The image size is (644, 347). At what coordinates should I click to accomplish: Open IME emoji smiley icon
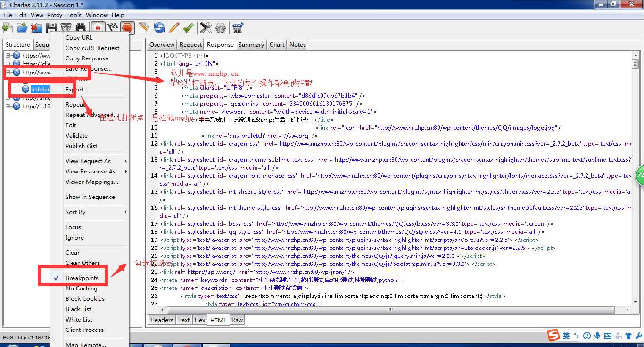pos(587,336)
